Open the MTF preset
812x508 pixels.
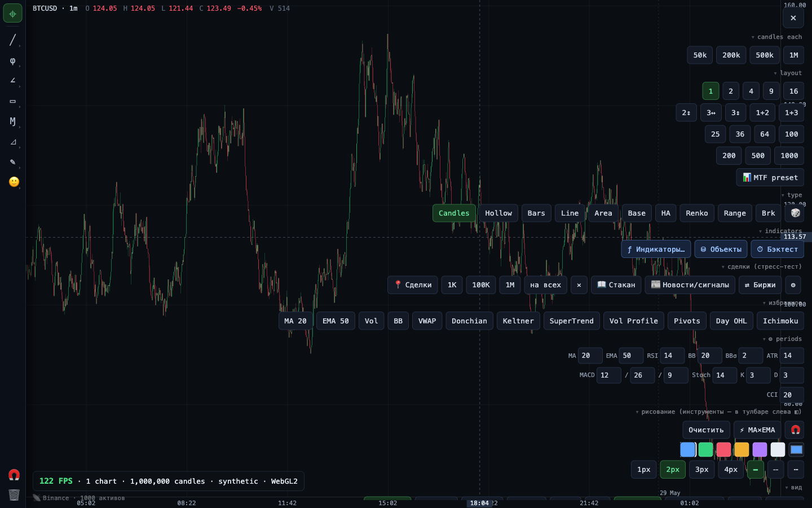(770, 177)
